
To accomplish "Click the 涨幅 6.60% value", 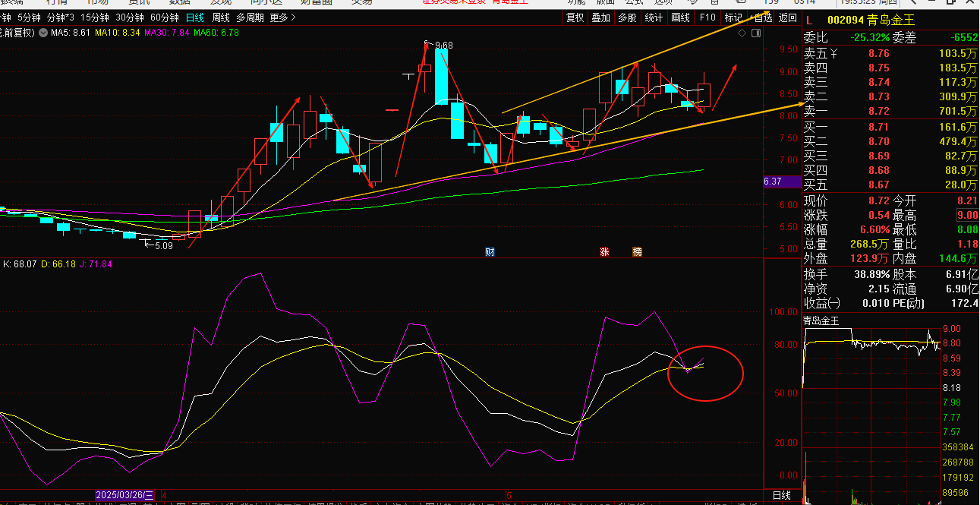I will point(874,230).
